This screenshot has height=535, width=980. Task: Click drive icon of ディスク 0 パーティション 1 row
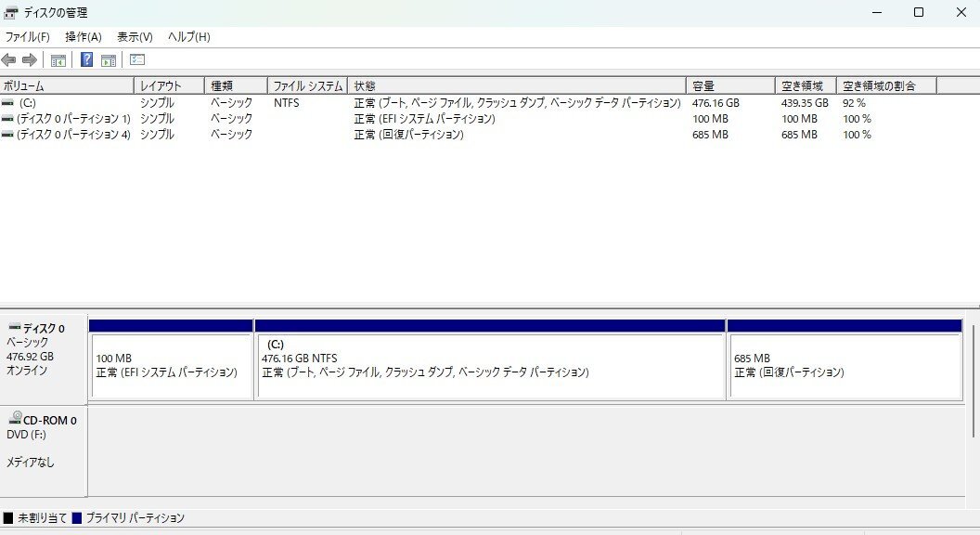click(7, 118)
